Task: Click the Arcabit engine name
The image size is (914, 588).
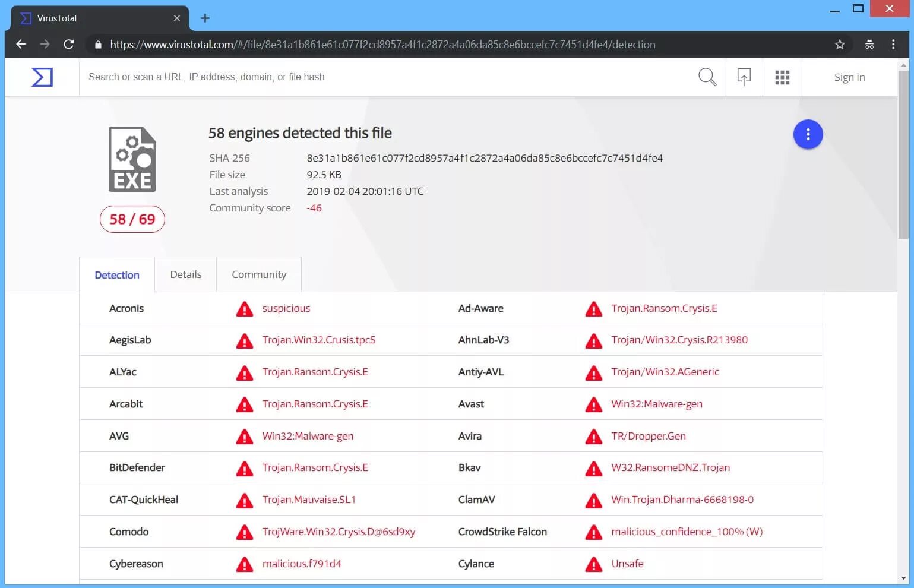Action: click(126, 404)
